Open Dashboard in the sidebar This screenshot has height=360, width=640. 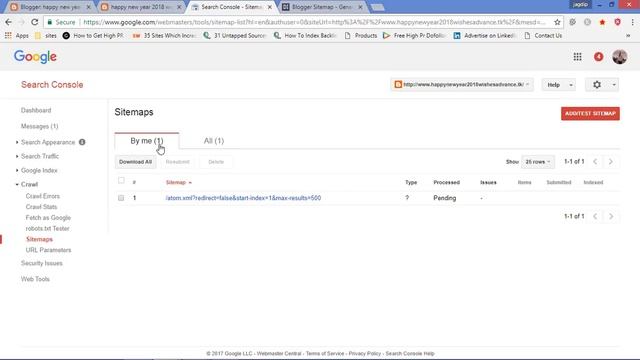[x=36, y=110]
